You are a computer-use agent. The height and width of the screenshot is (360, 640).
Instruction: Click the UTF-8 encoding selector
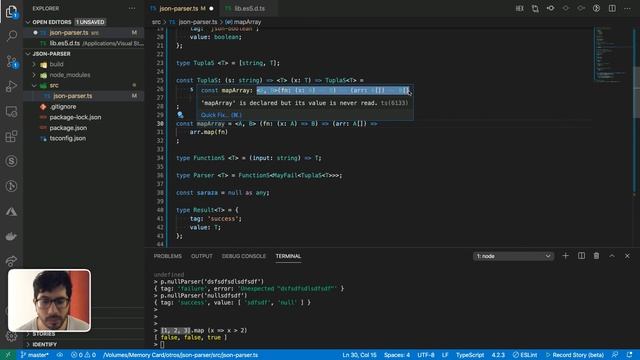click(426, 355)
